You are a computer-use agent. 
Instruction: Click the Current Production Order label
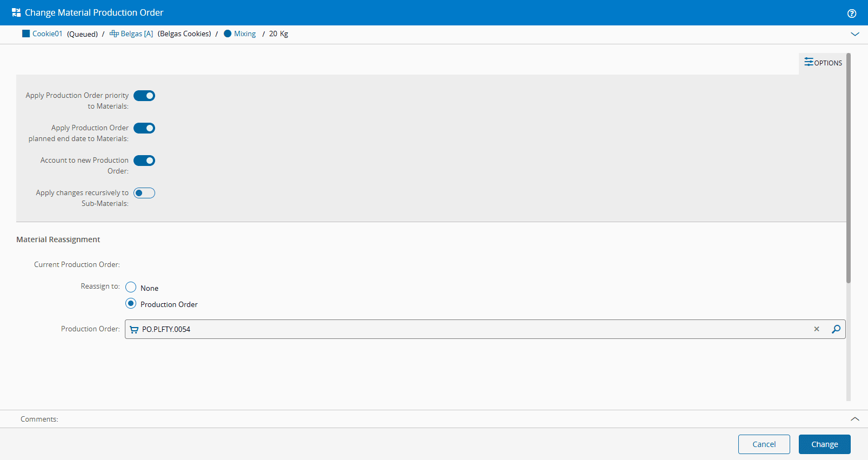point(77,264)
